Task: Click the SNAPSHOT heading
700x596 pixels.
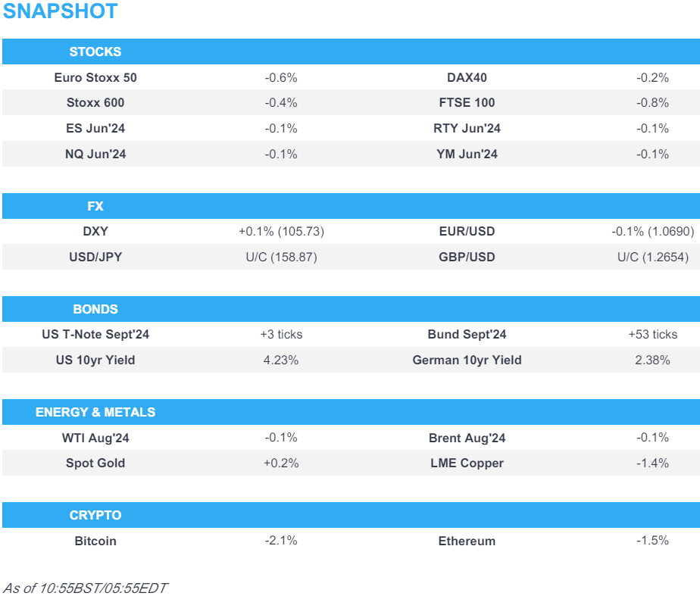Action: pyautogui.click(x=61, y=12)
